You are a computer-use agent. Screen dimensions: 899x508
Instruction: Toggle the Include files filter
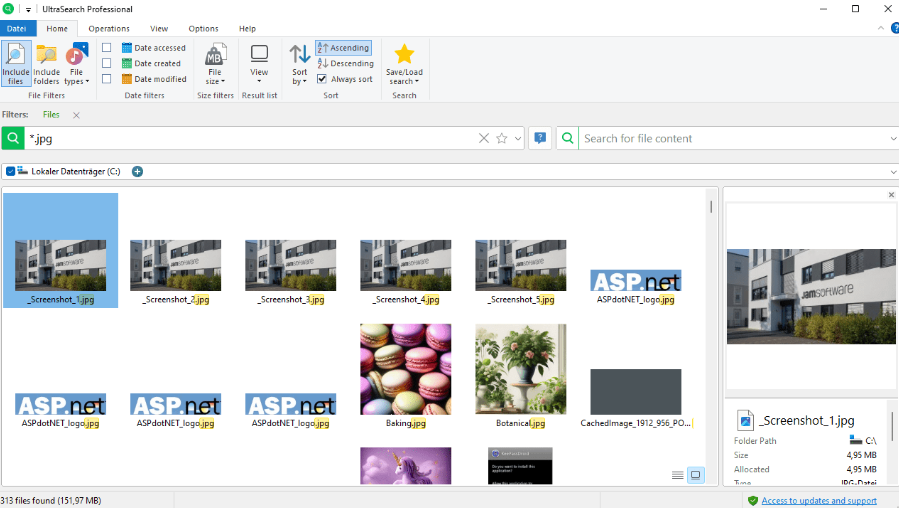click(15, 64)
